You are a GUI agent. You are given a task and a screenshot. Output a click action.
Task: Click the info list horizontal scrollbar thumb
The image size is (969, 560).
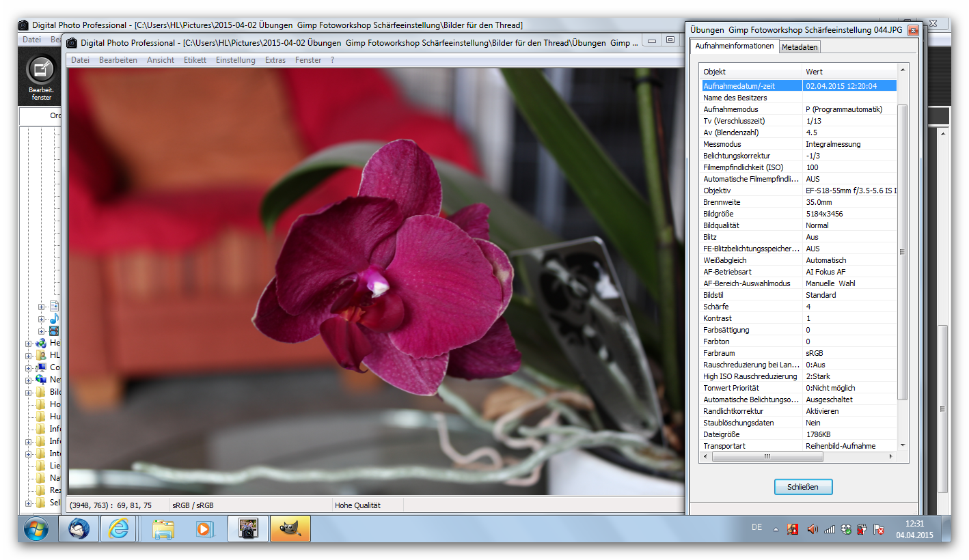pyautogui.click(x=767, y=456)
